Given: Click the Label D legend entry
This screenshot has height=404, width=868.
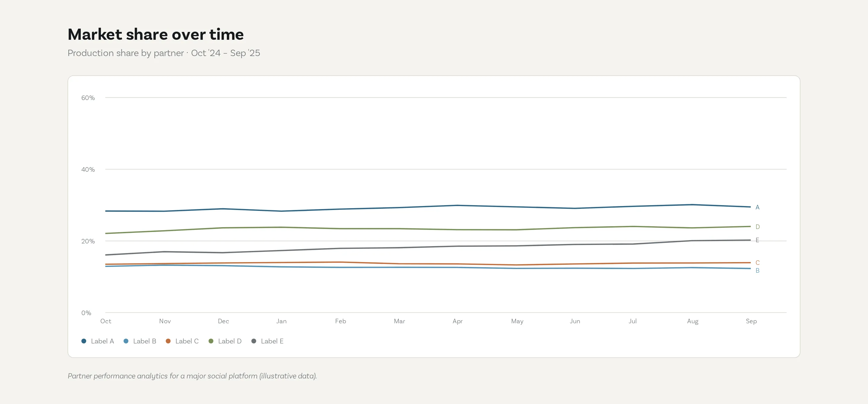Looking at the screenshot, I should 225,341.
